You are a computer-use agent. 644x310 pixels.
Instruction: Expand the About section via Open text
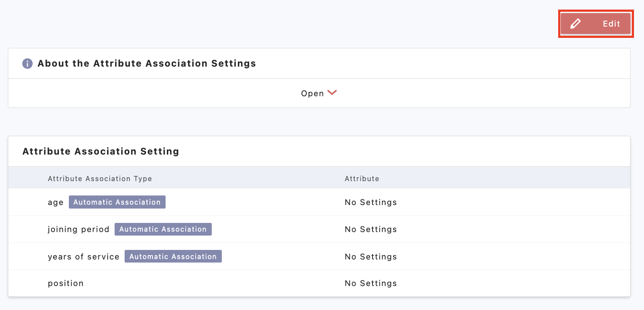(312, 94)
